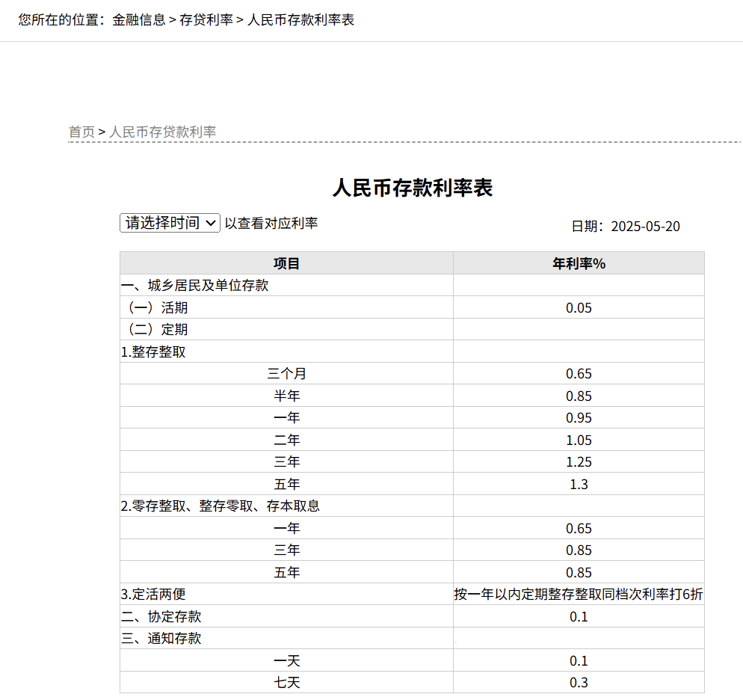
Task: Select the 五年 row under 整存整取
Action: [x=286, y=484]
